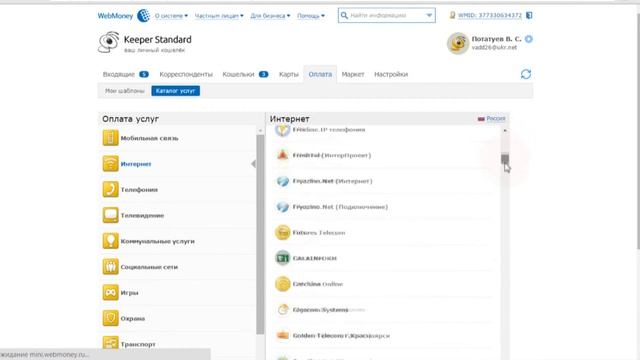
Task: Click the Gigacom Systems provider icon
Action: pos(282,310)
